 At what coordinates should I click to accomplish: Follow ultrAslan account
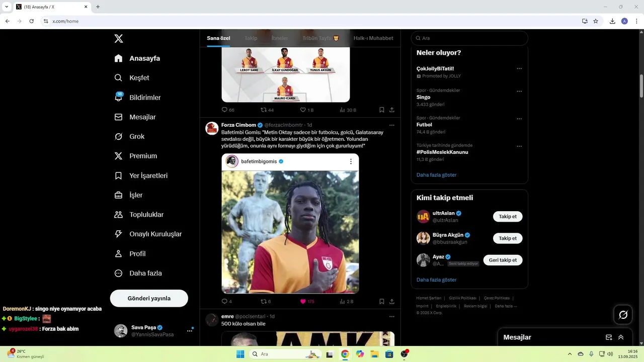point(508,217)
